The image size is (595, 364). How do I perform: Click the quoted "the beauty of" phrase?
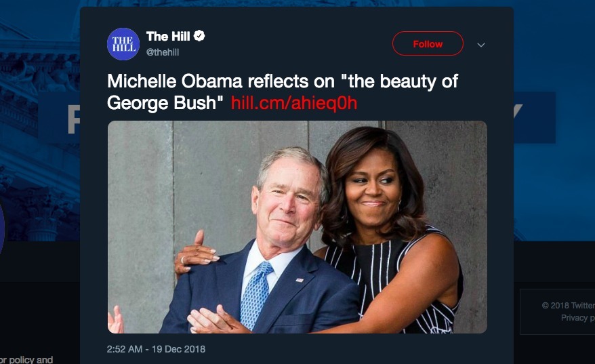(400, 82)
